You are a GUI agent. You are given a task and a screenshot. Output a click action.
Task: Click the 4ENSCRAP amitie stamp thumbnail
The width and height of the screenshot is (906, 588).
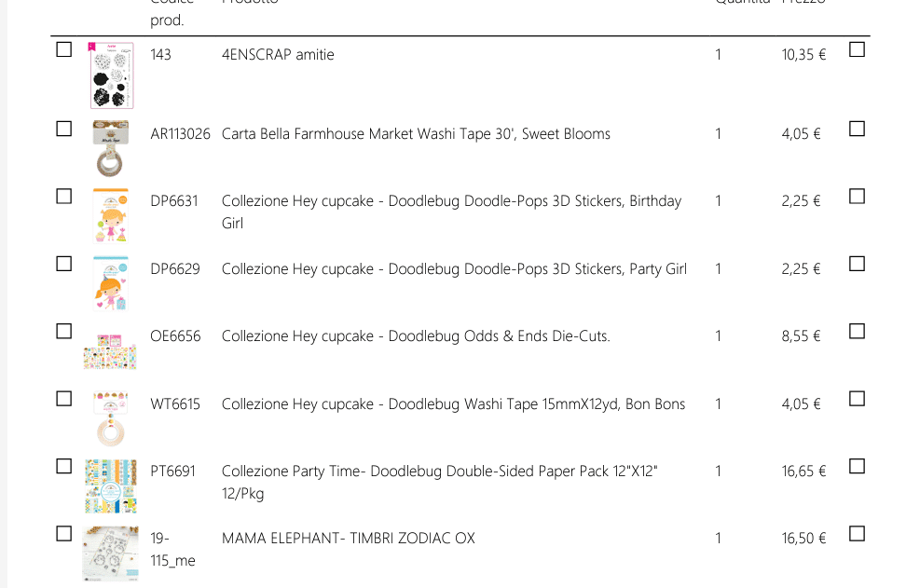pyautogui.click(x=111, y=75)
